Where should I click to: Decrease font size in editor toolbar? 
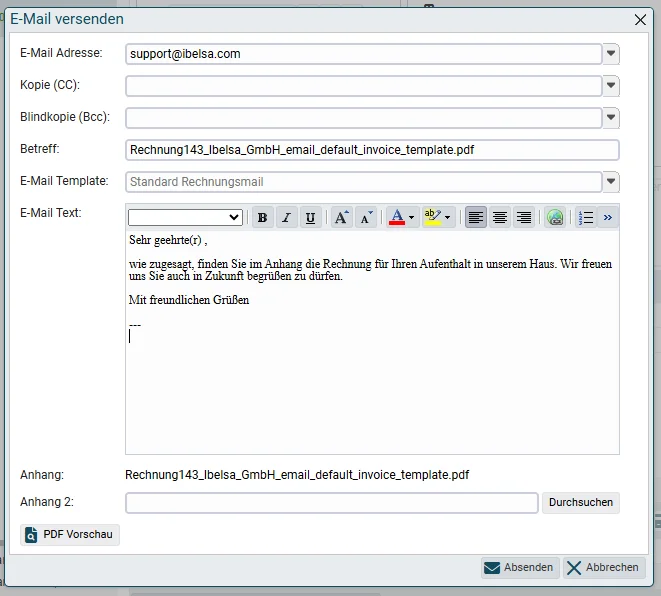click(x=366, y=217)
